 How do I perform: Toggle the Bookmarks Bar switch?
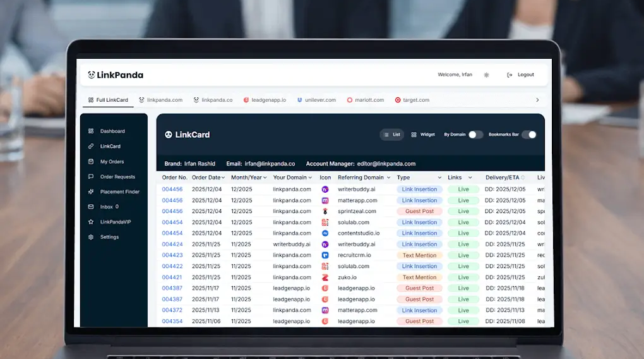(529, 135)
